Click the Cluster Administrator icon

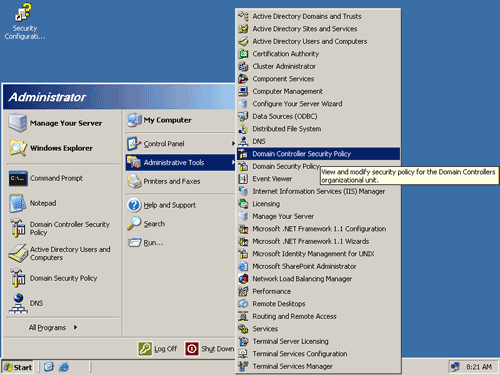243,66
